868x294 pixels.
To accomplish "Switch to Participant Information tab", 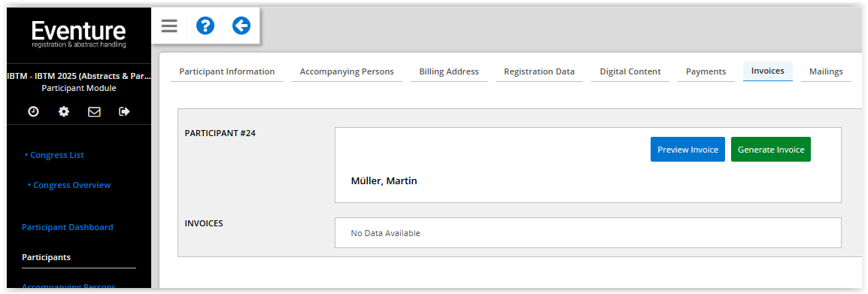I will coord(227,72).
